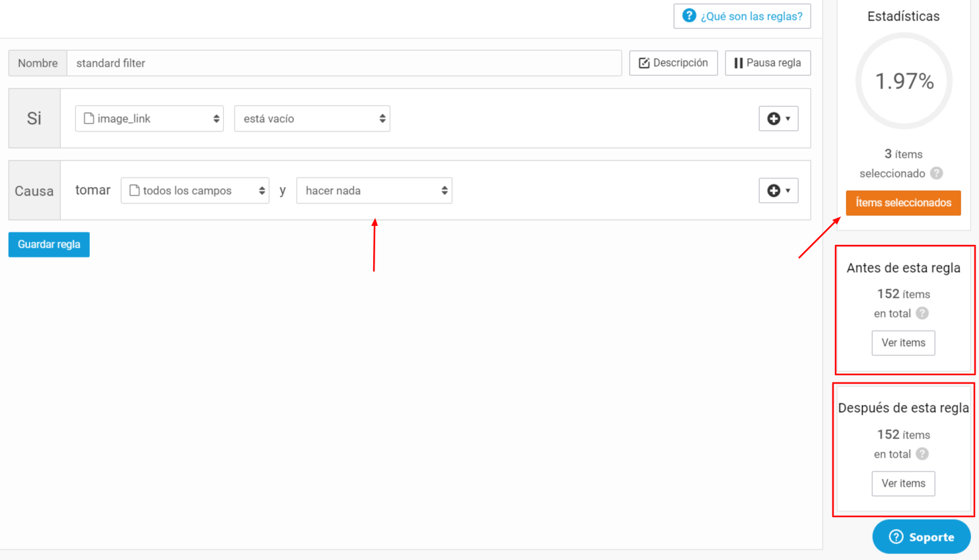Click the orange 'Ítems seleccionados' button
Viewport: 979px width, 560px height.
(903, 203)
